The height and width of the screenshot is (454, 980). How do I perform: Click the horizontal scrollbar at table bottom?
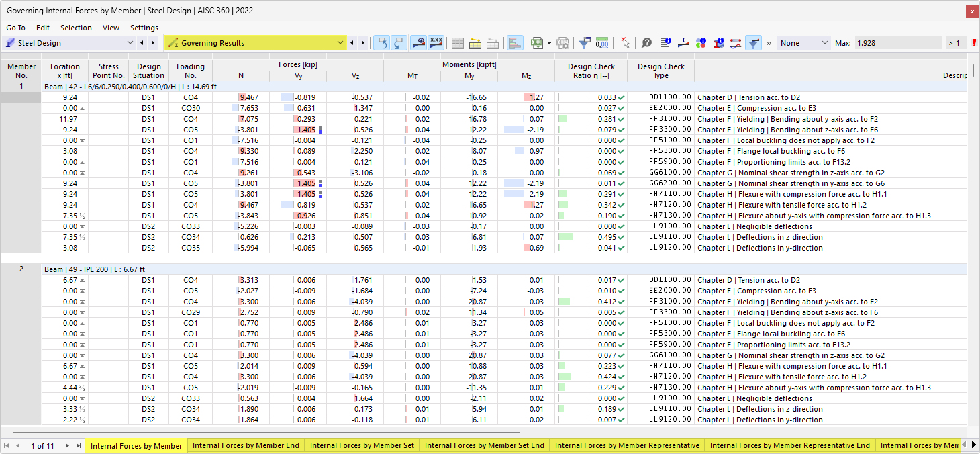click(266, 432)
